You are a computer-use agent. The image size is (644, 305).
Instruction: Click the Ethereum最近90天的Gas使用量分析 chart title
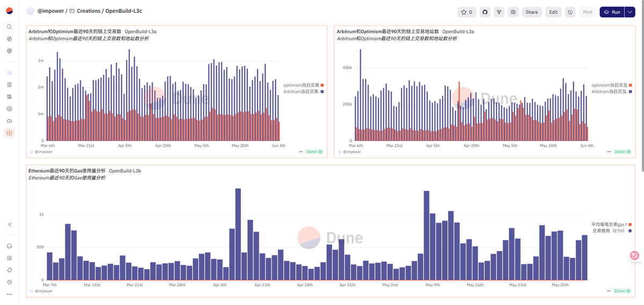point(67,171)
